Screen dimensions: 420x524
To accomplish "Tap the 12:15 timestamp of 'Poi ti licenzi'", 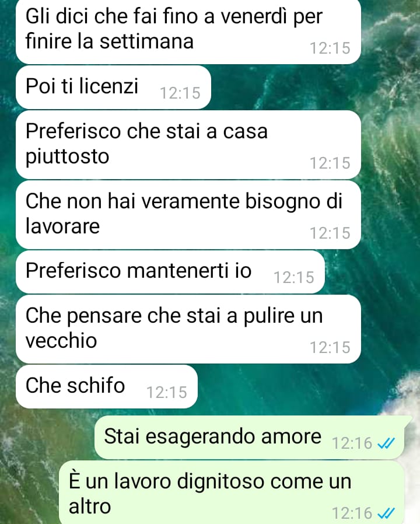I will (180, 93).
